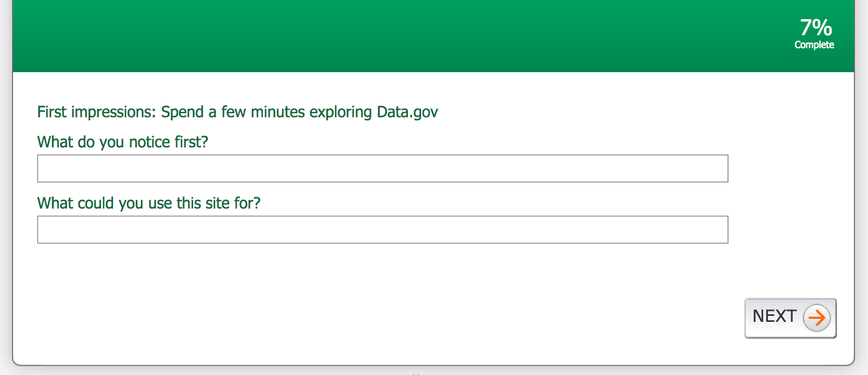
Task: Click the circular arrow badge beside NEXT
Action: point(816,318)
